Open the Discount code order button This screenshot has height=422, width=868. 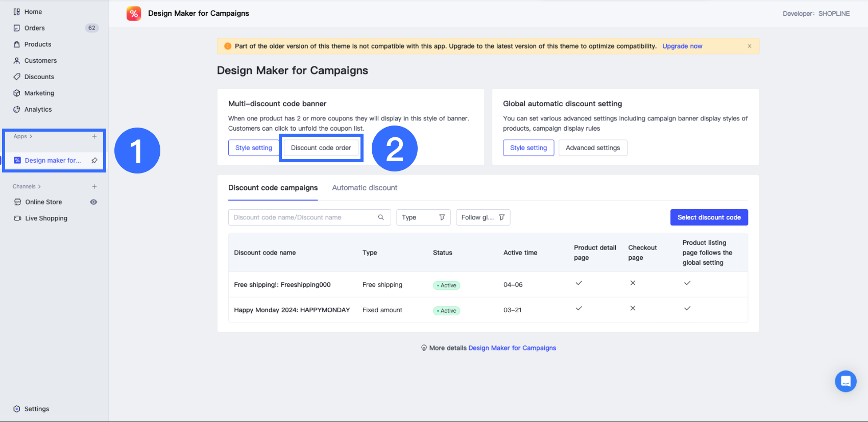coord(321,148)
